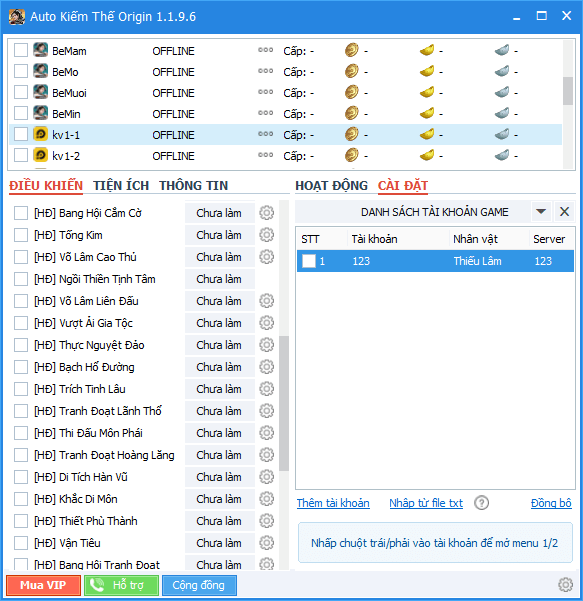Click the account list vertical scrollbar thumb
Image resolution: width=583 pixels, height=601 pixels.
tap(568, 90)
